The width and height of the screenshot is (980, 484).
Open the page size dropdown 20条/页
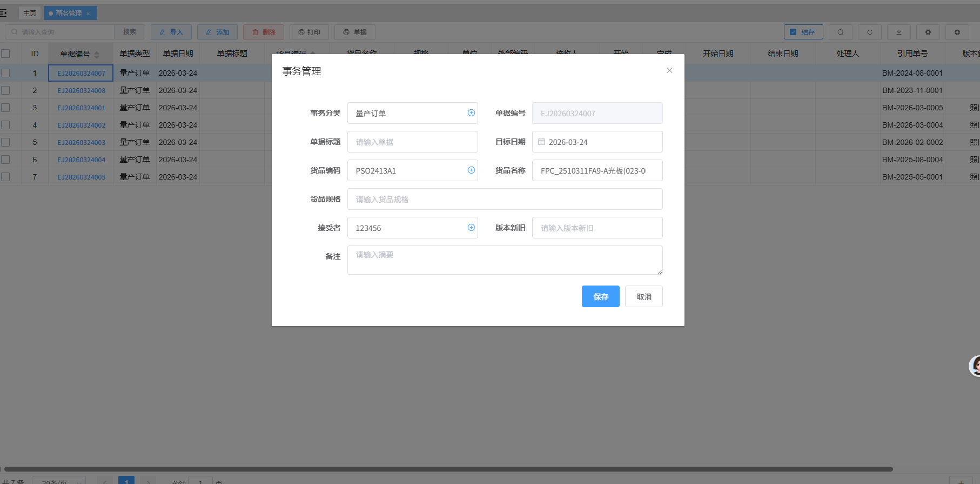59,481
